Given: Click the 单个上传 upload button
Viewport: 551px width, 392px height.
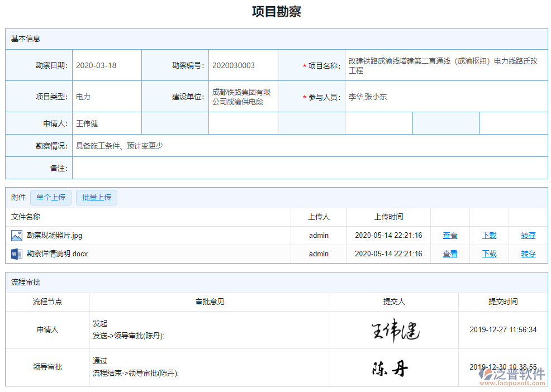Looking at the screenshot, I should (51, 197).
